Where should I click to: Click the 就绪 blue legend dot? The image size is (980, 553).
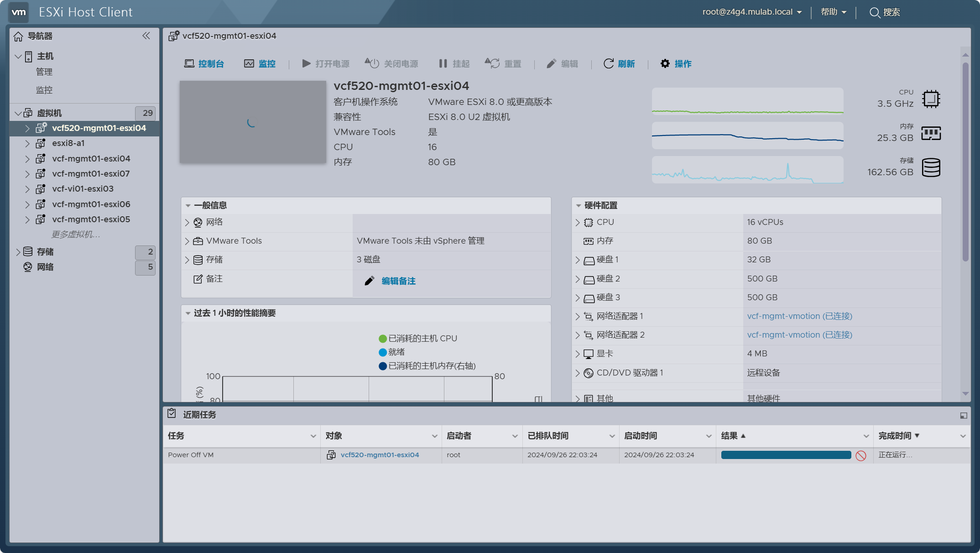[383, 352]
